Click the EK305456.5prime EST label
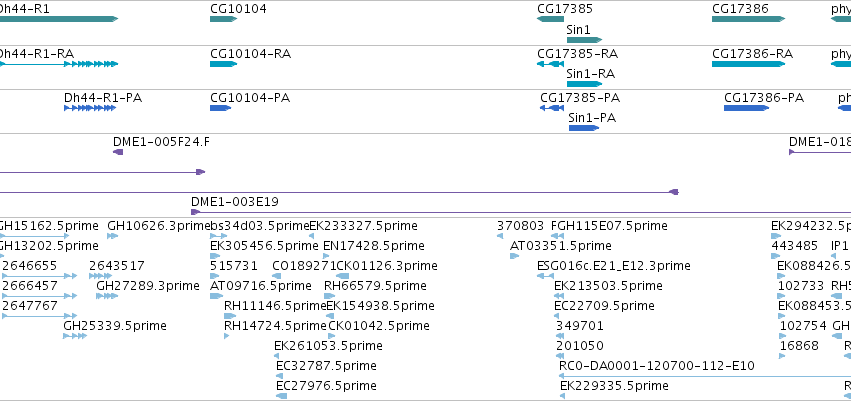 point(264,246)
